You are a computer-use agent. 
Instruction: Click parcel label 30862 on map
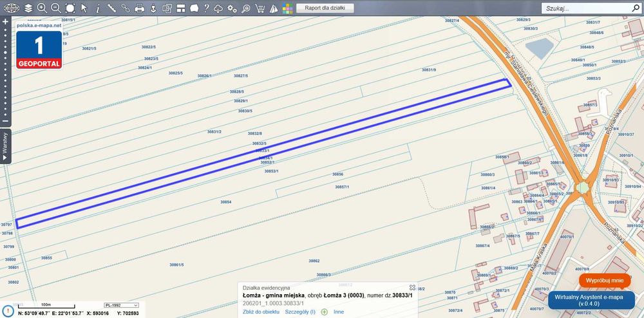click(x=314, y=261)
